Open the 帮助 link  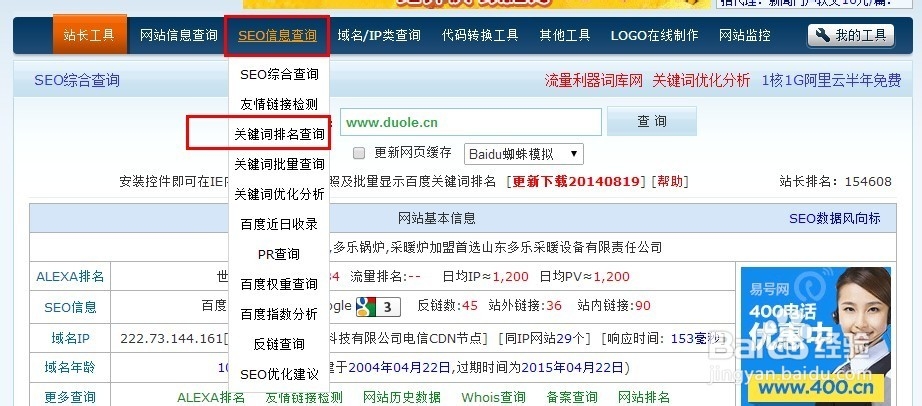pos(670,181)
